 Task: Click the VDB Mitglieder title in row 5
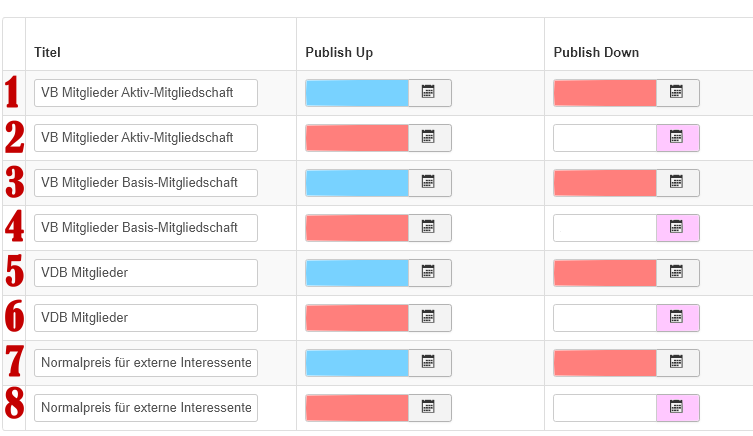pyautogui.click(x=146, y=273)
